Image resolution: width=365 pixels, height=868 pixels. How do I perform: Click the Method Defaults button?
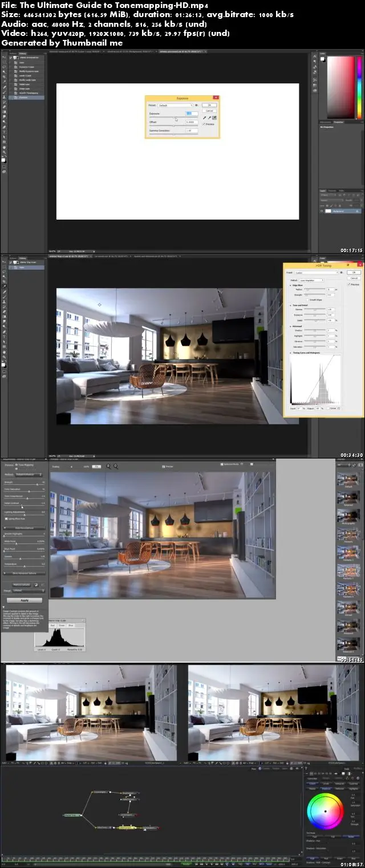pos(22,585)
